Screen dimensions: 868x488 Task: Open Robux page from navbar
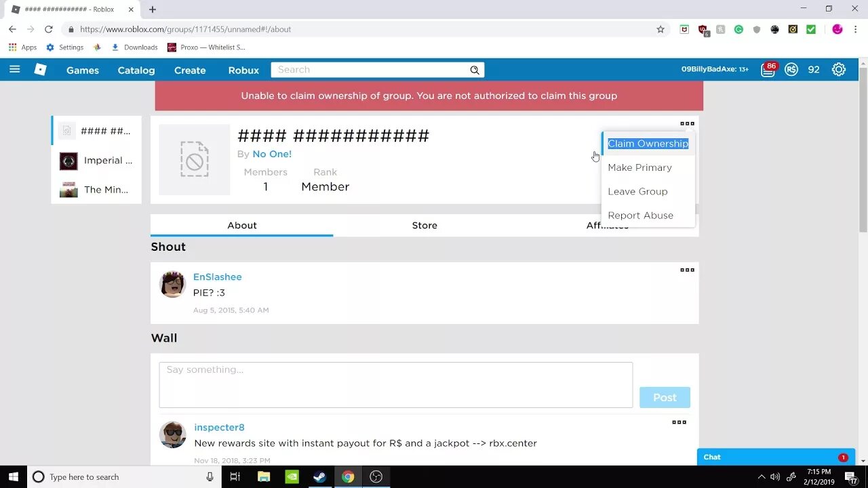click(243, 70)
